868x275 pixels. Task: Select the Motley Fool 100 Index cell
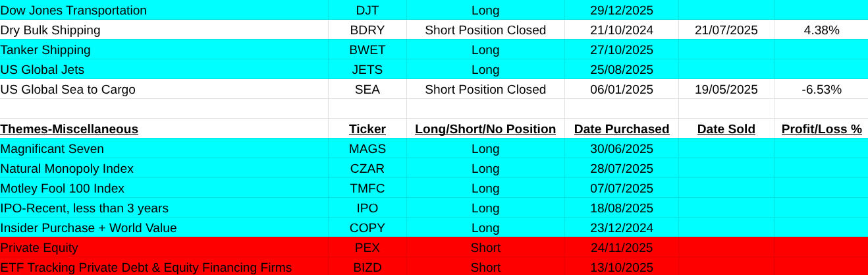coord(63,189)
